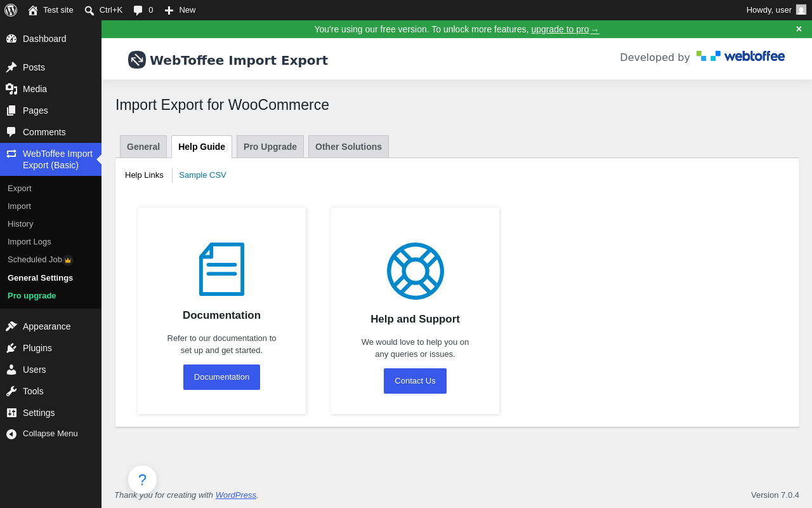
Task: Open the floating question mark help button
Action: click(142, 480)
